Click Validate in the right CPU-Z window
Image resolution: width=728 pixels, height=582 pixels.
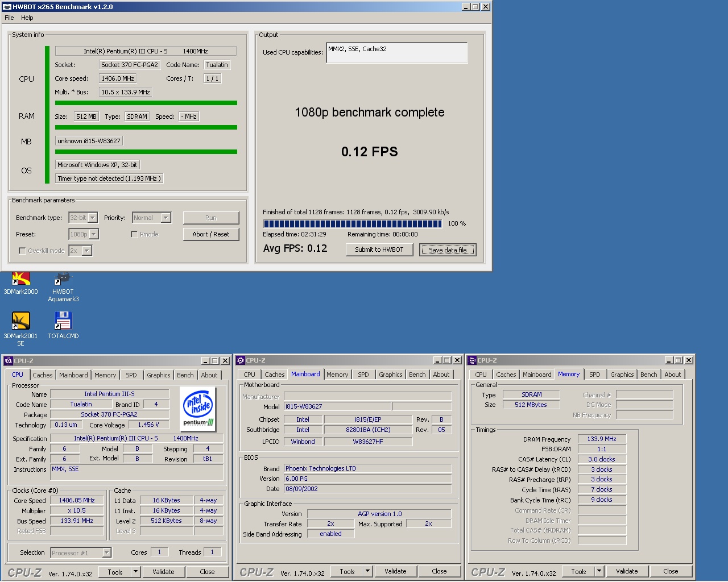click(x=627, y=572)
